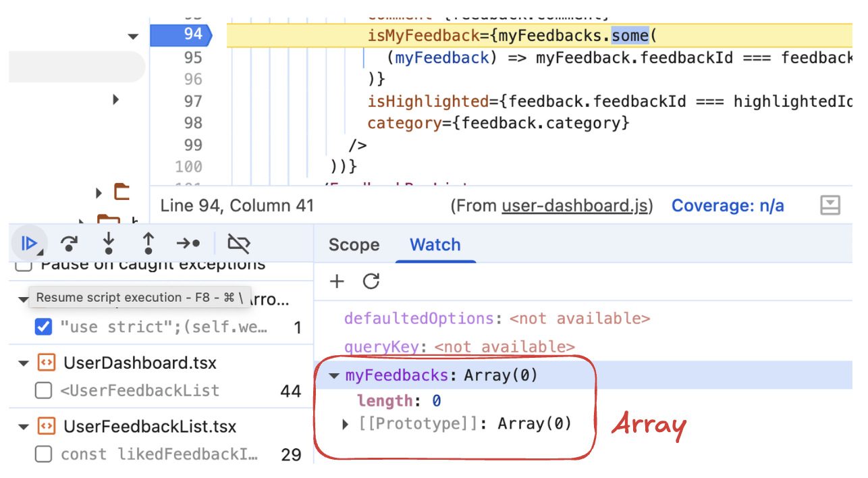This screenshot has height=478, width=868.
Task: Switch to the Scope tab
Action: point(354,244)
